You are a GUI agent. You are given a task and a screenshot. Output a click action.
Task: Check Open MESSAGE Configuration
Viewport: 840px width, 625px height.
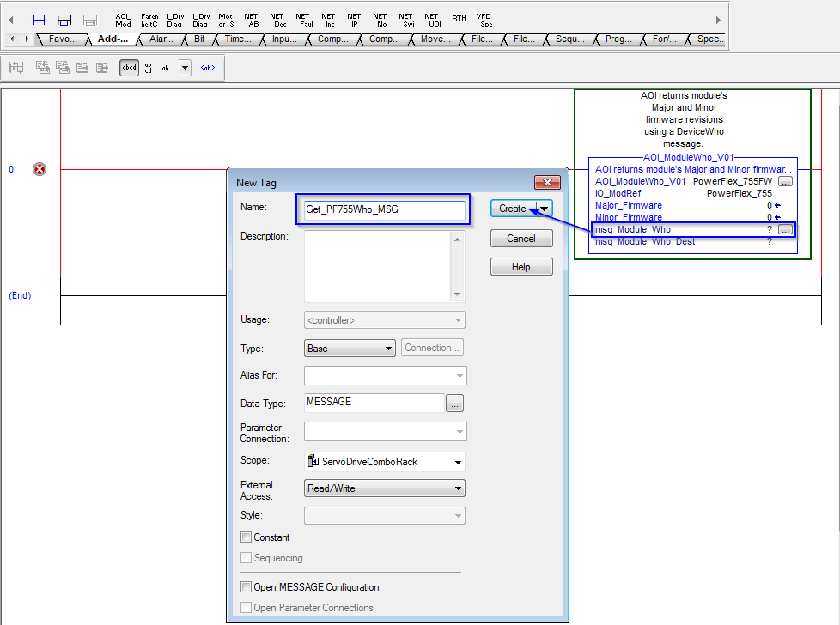pyautogui.click(x=246, y=587)
